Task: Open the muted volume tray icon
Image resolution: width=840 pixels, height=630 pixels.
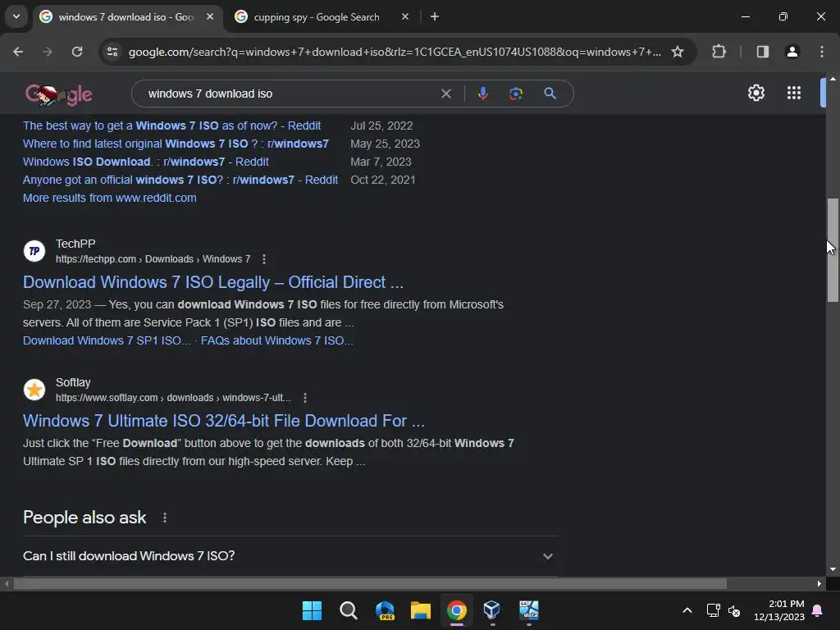Action: [x=734, y=610]
